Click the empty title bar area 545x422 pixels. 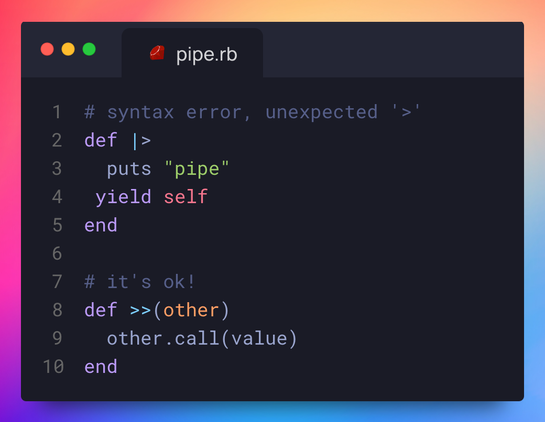coord(393,49)
